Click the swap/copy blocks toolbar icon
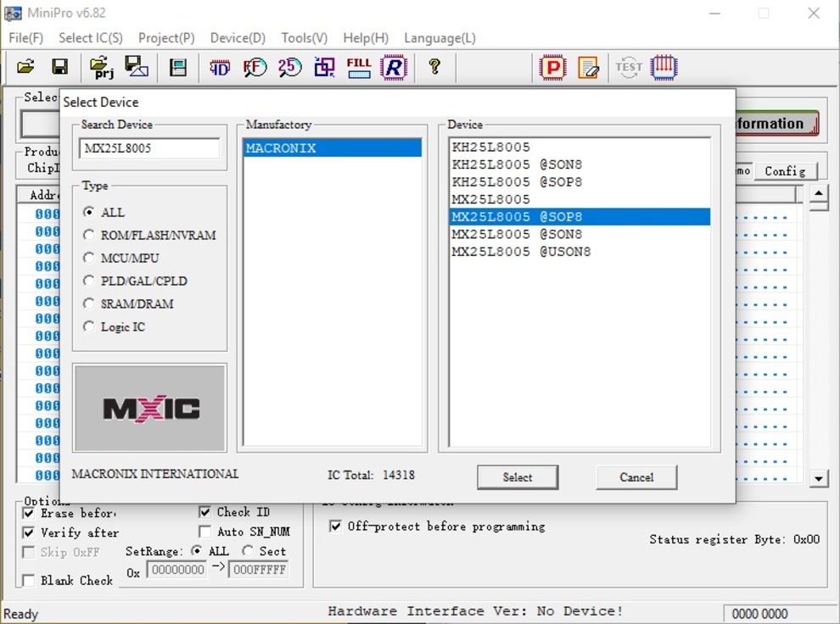 pos(324,68)
